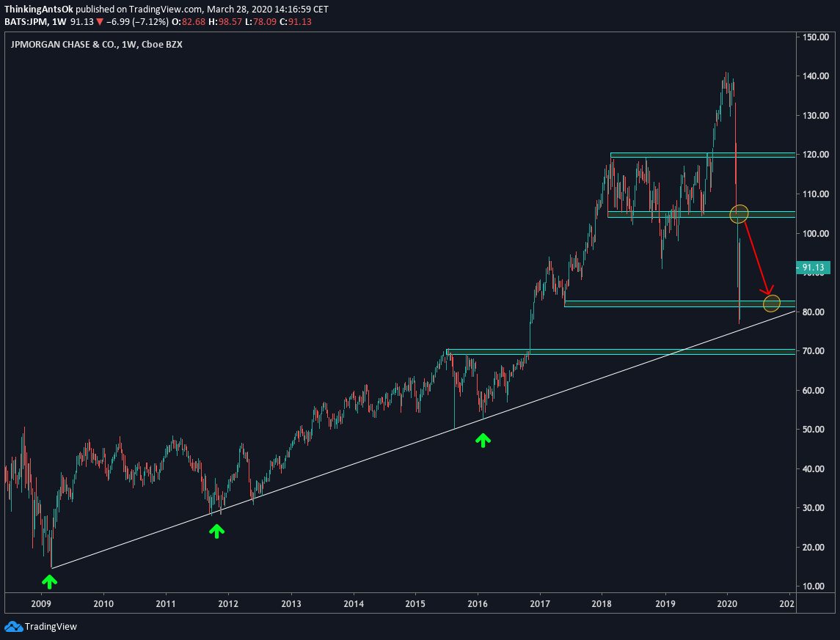The image size is (840, 640).
Task: Click the 120.00 price axis label
Action: [x=816, y=155]
